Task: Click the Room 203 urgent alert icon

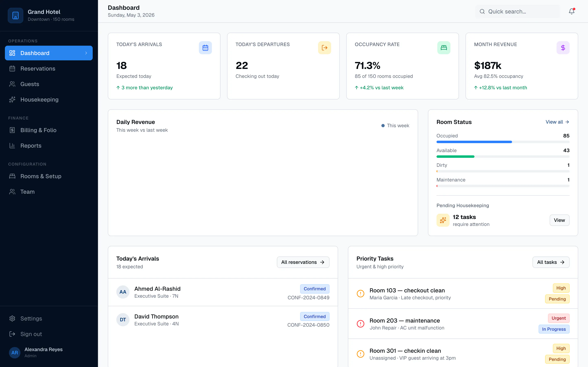Action: coord(360,324)
